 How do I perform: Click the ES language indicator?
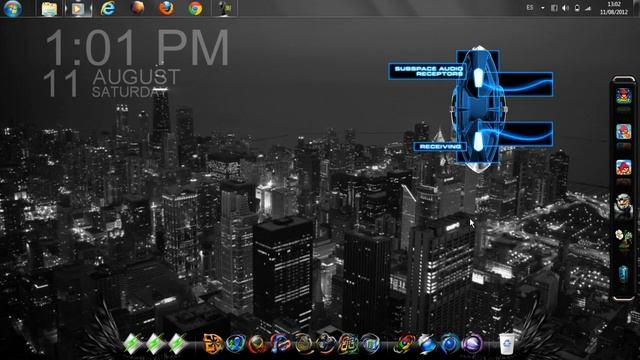coord(530,8)
